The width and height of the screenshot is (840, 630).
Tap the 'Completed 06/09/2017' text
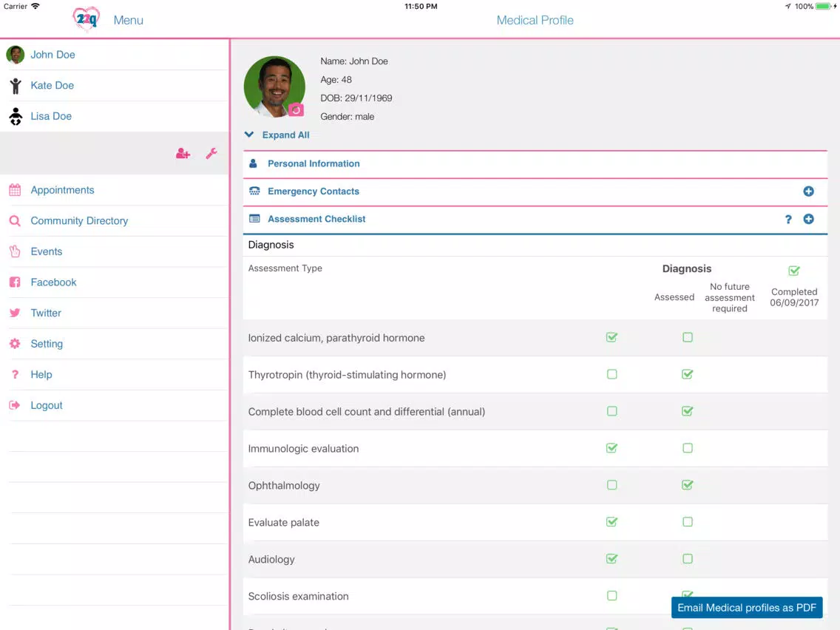794,297
